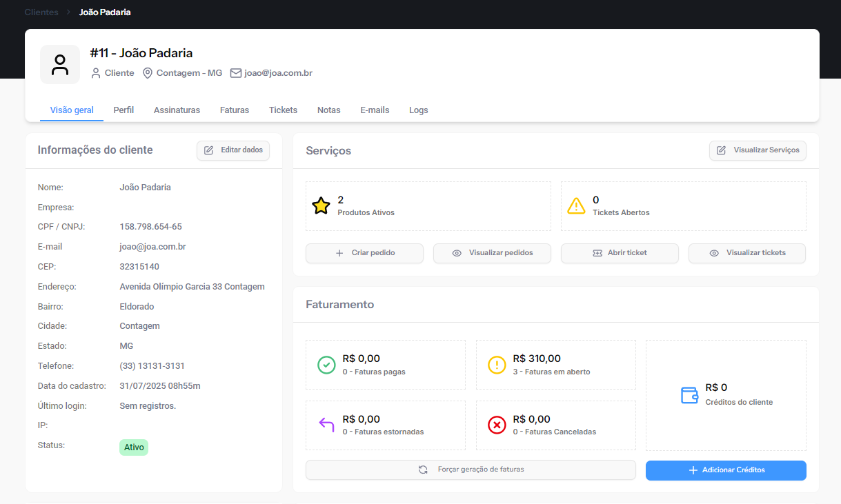The image size is (841, 504).
Task: Click the blue wallet Créditos icon
Action: coord(689,394)
